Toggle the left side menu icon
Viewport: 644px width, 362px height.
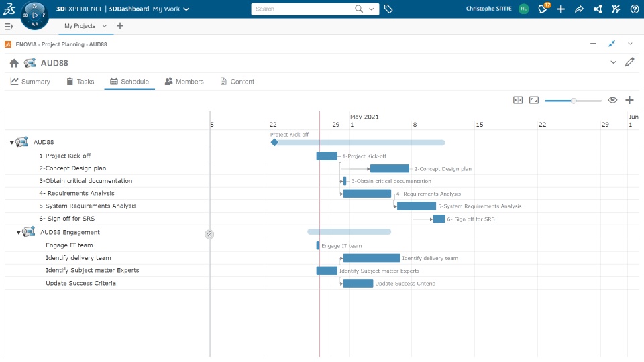point(9,26)
